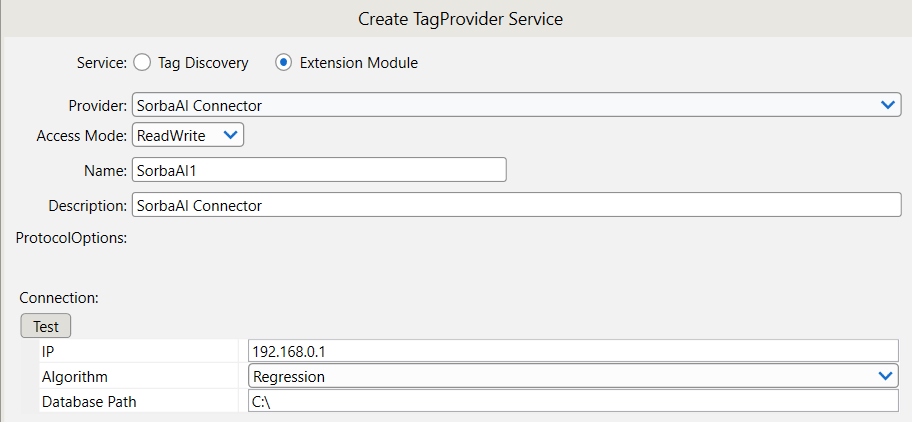This screenshot has width=912, height=422.
Task: Click the chevron arrow beside ReadWrite
Action: tap(230, 135)
